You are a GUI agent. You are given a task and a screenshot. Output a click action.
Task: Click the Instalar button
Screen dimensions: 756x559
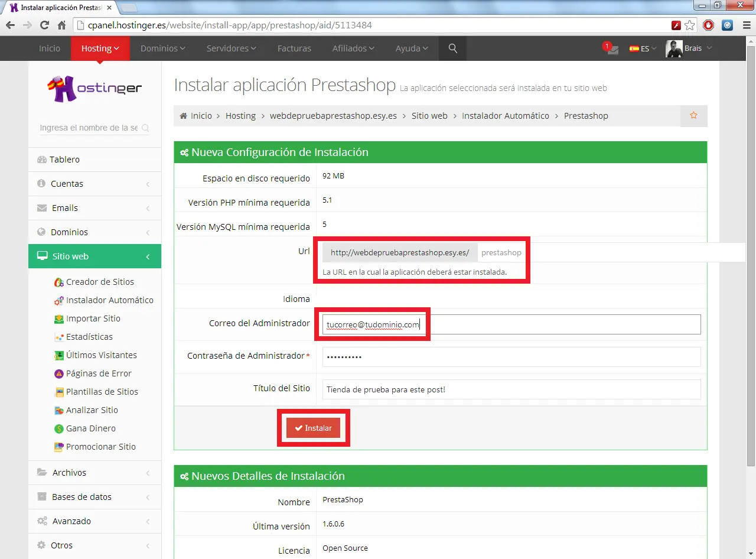(313, 428)
